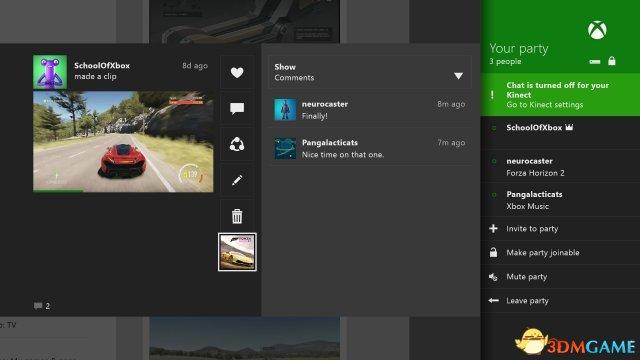This screenshot has width=640, height=360.
Task: Click the crown icon beside SchoolOfXbox
Action: [569, 127]
